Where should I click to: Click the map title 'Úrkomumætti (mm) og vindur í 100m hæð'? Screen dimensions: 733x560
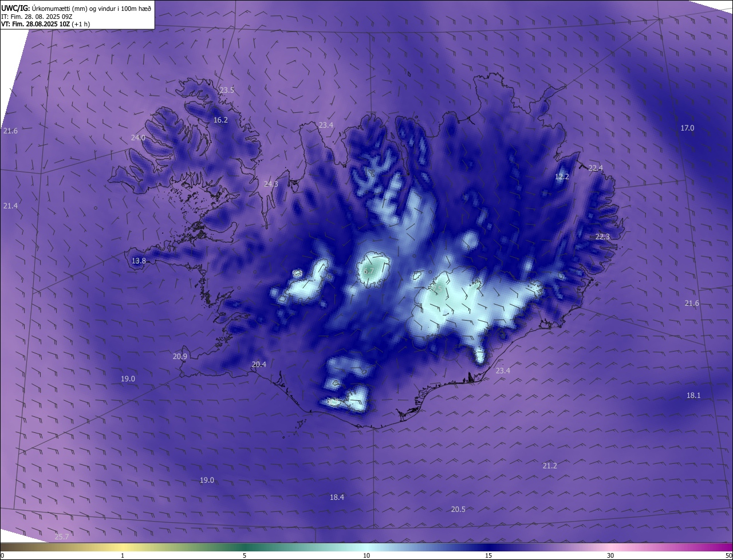92,8
